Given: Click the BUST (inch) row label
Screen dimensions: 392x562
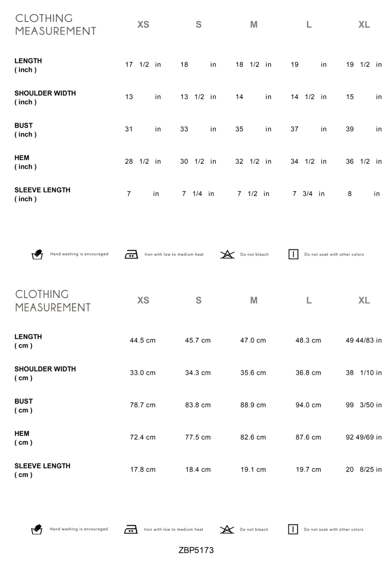Looking at the screenshot, I should 25,130.
